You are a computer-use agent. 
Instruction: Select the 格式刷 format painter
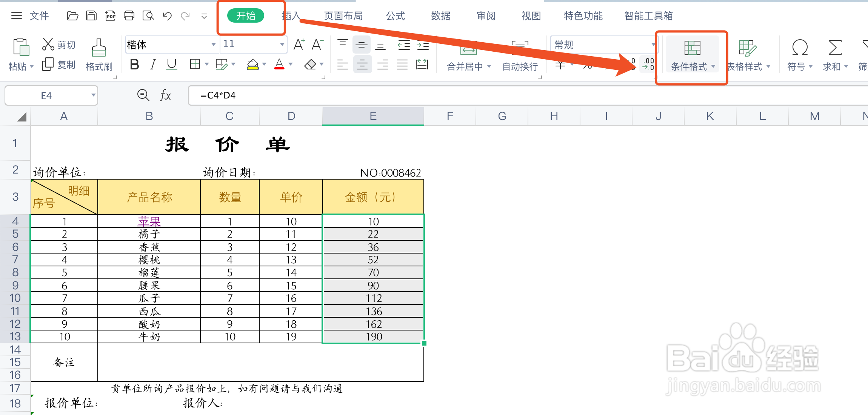[x=99, y=55]
